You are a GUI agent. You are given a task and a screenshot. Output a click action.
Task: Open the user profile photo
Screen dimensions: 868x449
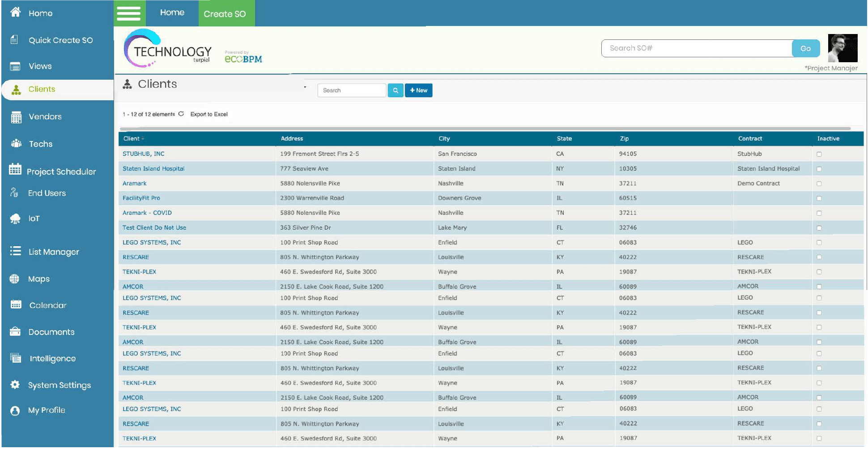842,48
